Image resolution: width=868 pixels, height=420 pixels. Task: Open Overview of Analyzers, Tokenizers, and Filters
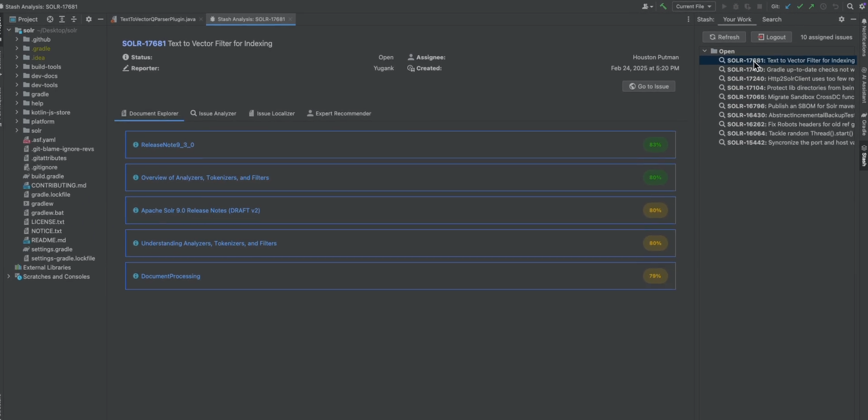point(205,177)
